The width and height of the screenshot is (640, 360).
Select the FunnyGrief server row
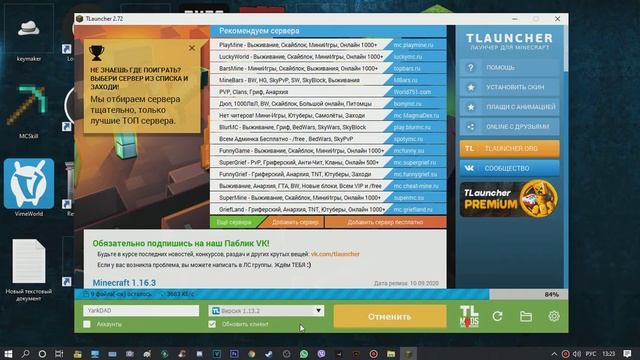(x=328, y=174)
